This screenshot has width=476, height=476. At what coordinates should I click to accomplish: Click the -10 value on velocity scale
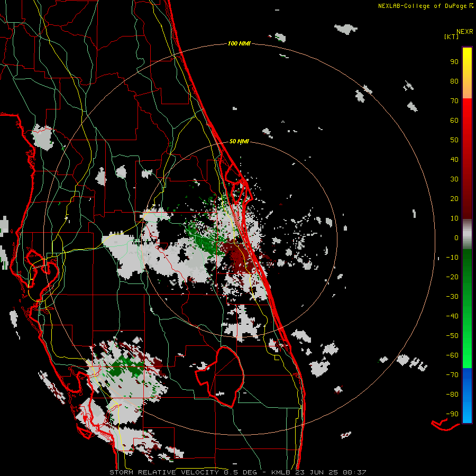452,258
